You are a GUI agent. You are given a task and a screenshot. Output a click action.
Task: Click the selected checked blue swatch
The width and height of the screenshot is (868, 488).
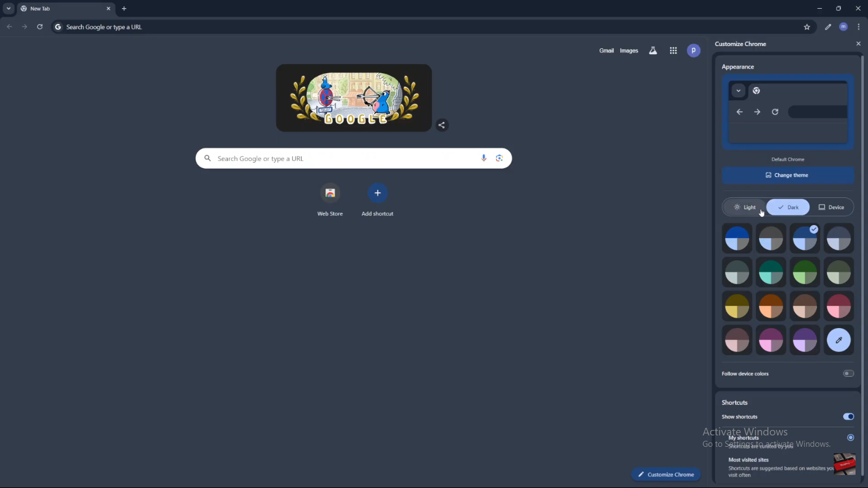coord(805,238)
